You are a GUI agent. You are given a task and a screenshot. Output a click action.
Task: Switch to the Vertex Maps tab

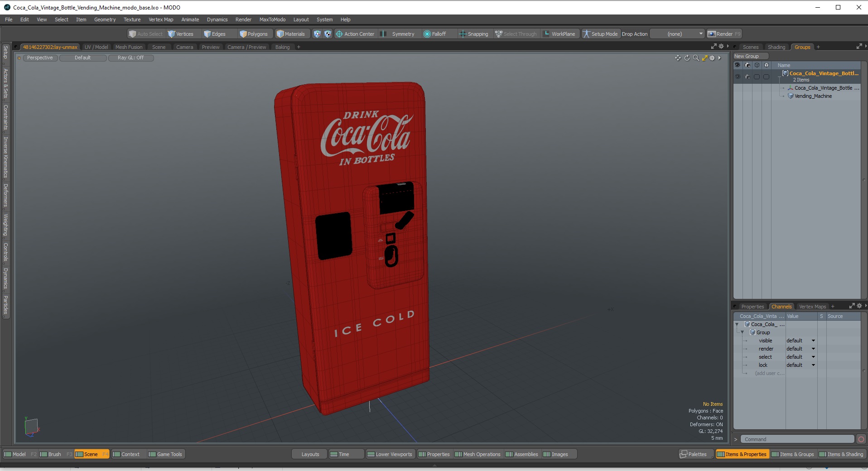[812, 307]
